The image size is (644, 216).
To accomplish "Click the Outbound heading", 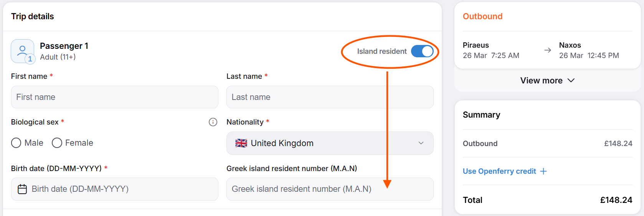I will point(482,17).
